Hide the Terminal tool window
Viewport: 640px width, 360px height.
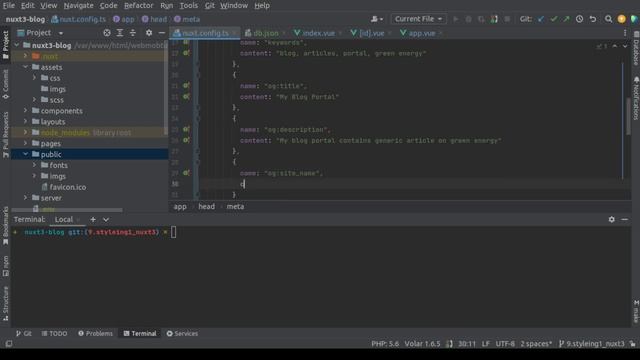coord(624,220)
